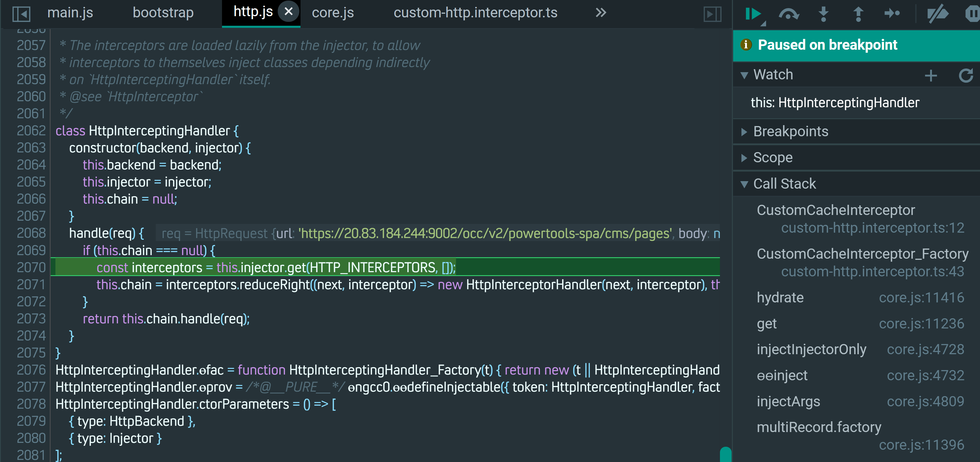Open the custom-http.interceptor.ts tab
980x462 pixels.
(475, 13)
